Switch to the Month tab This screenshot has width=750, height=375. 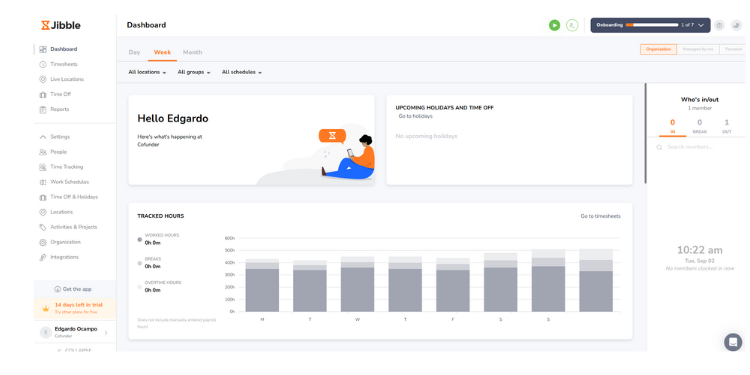192,52
